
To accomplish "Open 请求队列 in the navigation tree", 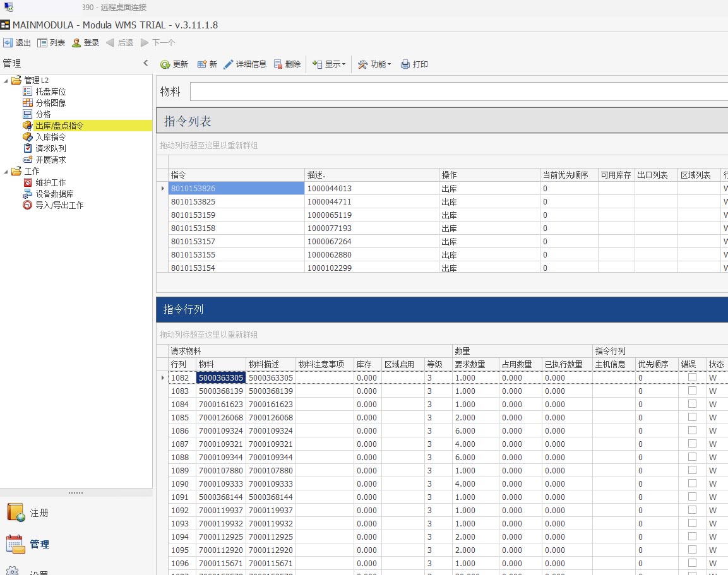I will (50, 148).
